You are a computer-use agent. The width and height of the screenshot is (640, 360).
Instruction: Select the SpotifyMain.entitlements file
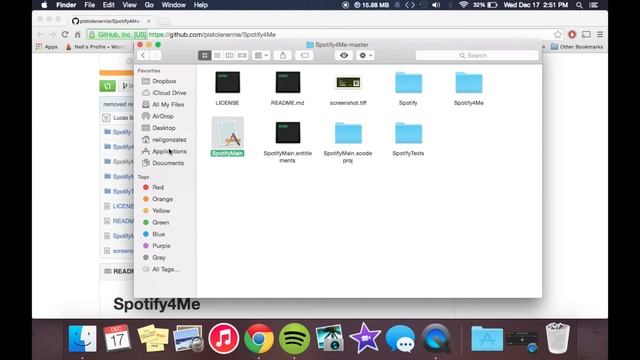pyautogui.click(x=288, y=133)
